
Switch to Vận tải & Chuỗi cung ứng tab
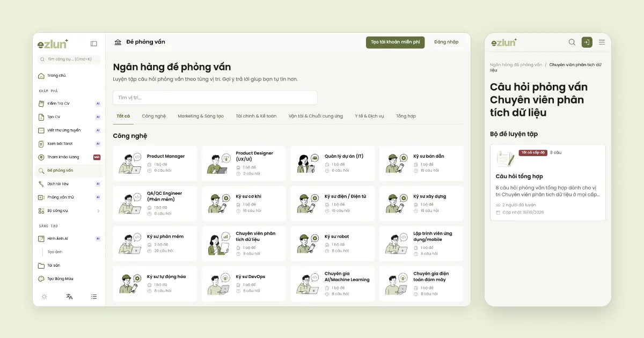coord(316,116)
